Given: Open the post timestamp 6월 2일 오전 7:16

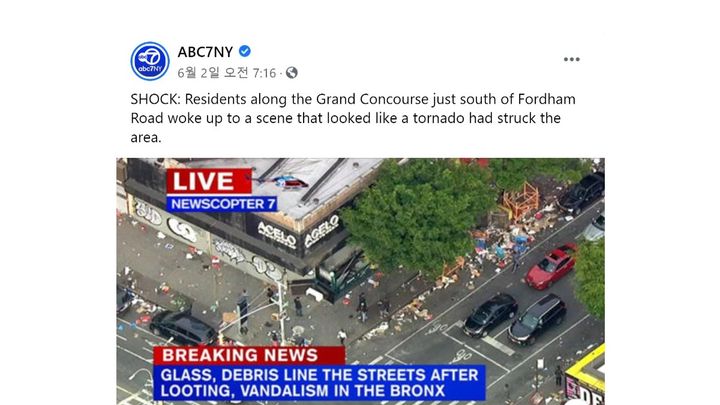Looking at the screenshot, I should coord(227,73).
